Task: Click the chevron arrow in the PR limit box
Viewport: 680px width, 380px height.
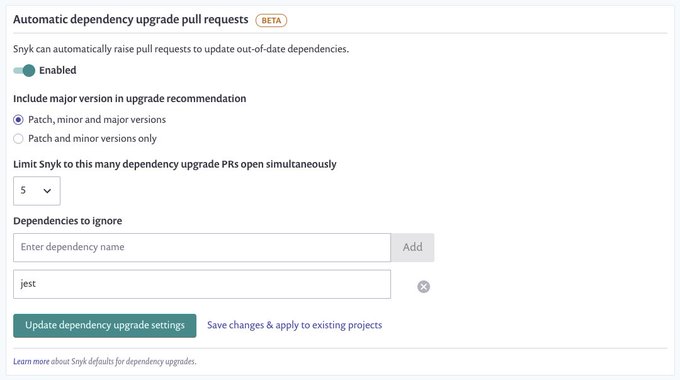Action: pyautogui.click(x=47, y=191)
